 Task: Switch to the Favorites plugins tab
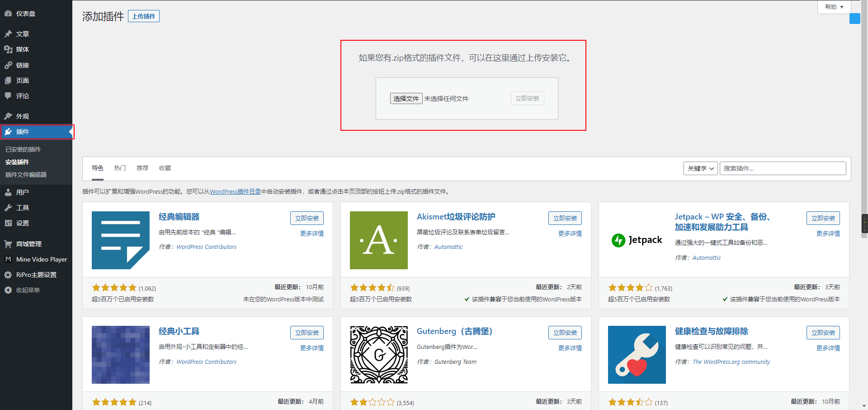(165, 168)
